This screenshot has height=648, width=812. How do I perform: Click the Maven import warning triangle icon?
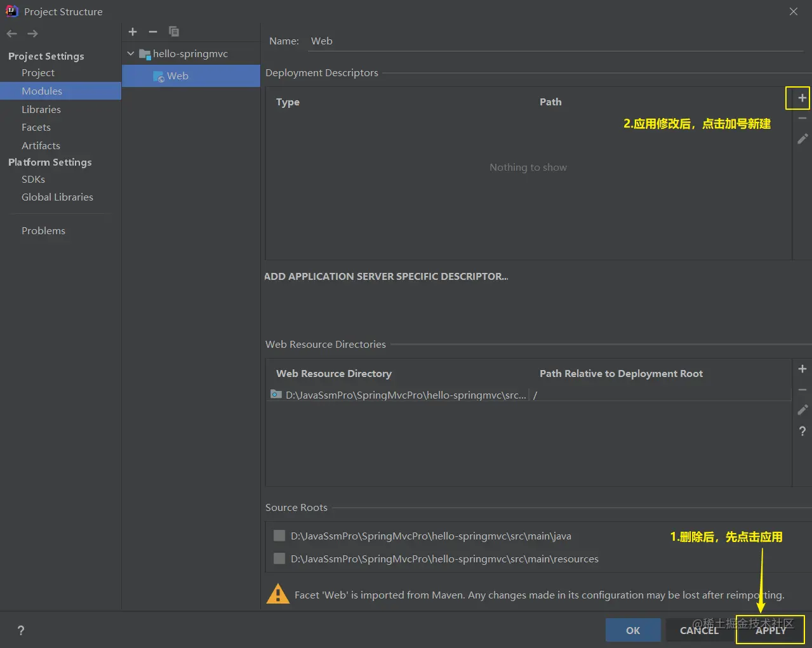(277, 594)
